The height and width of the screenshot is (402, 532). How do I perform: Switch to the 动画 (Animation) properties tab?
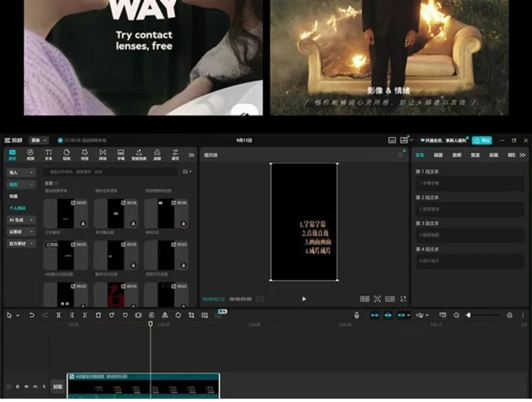click(x=493, y=155)
